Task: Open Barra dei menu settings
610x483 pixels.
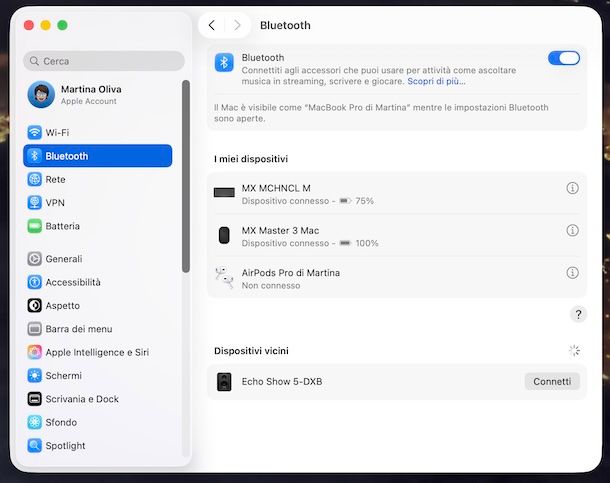Action: pyautogui.click(x=98, y=329)
